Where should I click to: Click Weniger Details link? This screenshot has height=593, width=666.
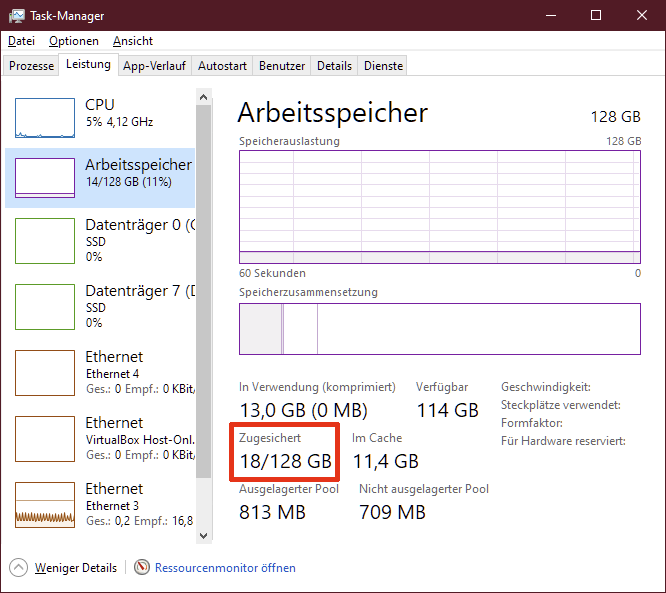[x=76, y=568]
